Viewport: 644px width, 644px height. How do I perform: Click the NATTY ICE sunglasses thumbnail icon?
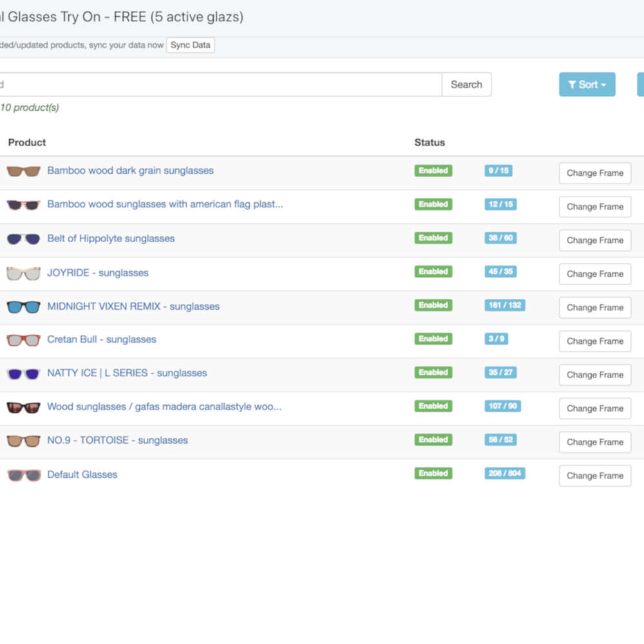[23, 374]
